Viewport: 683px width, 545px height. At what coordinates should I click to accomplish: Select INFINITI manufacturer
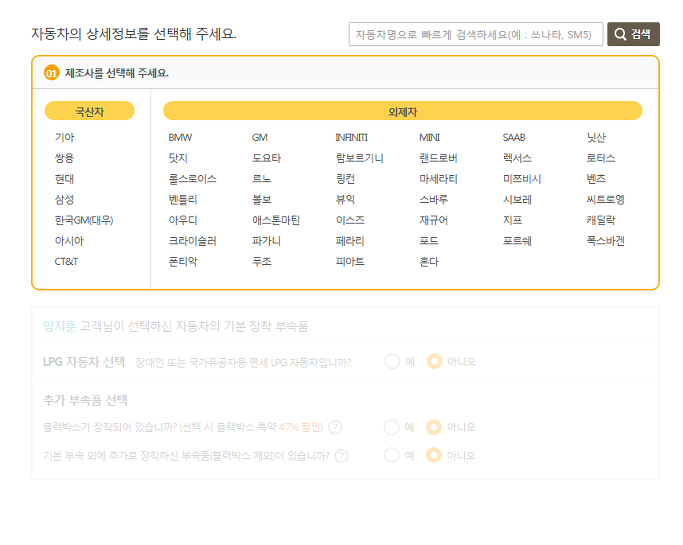(x=352, y=137)
